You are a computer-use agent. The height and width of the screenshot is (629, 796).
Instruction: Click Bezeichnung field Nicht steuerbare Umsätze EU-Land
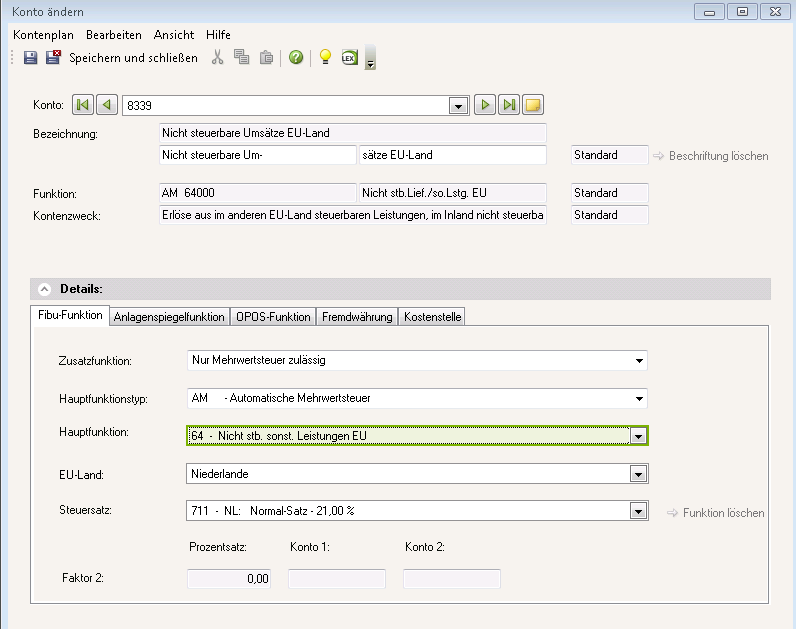point(353,133)
